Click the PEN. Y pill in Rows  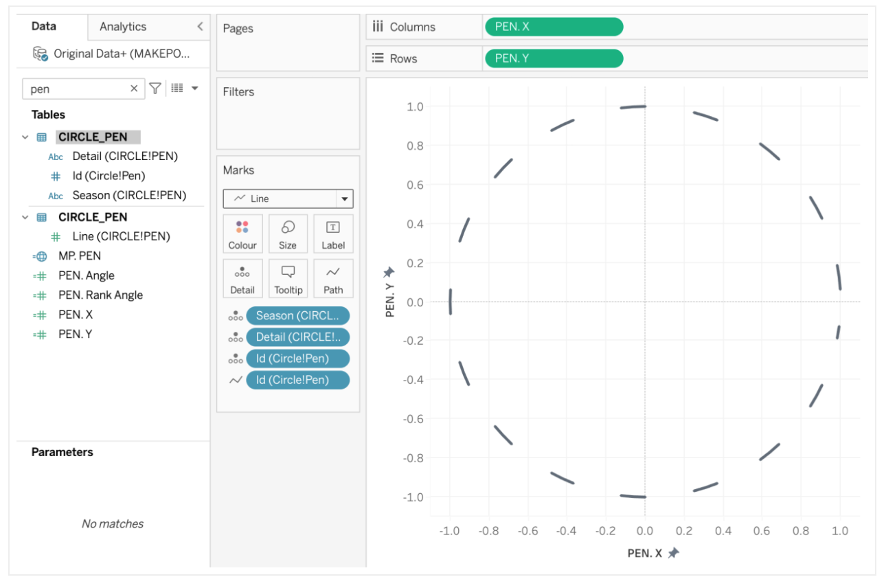554,58
